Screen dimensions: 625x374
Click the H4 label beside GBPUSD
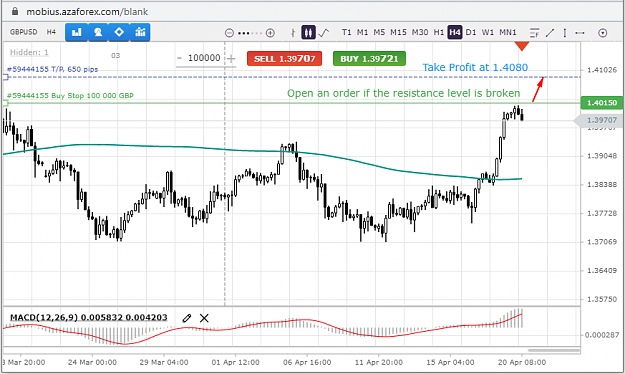(51, 32)
